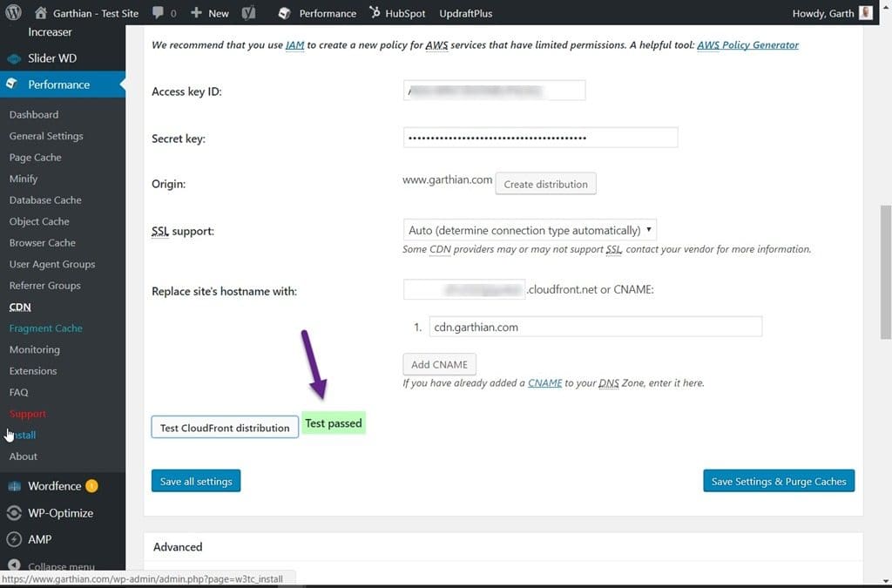Click the cdn.garthian.com CNAME field

click(596, 327)
